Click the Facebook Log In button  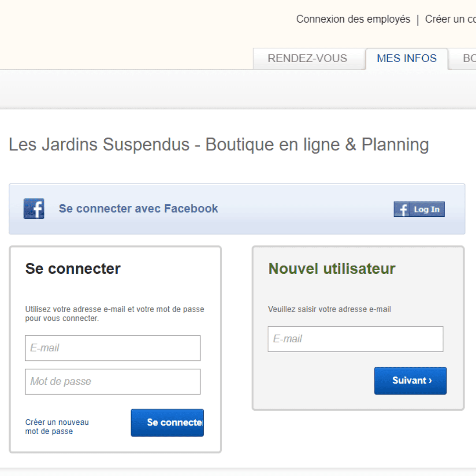[x=419, y=209]
